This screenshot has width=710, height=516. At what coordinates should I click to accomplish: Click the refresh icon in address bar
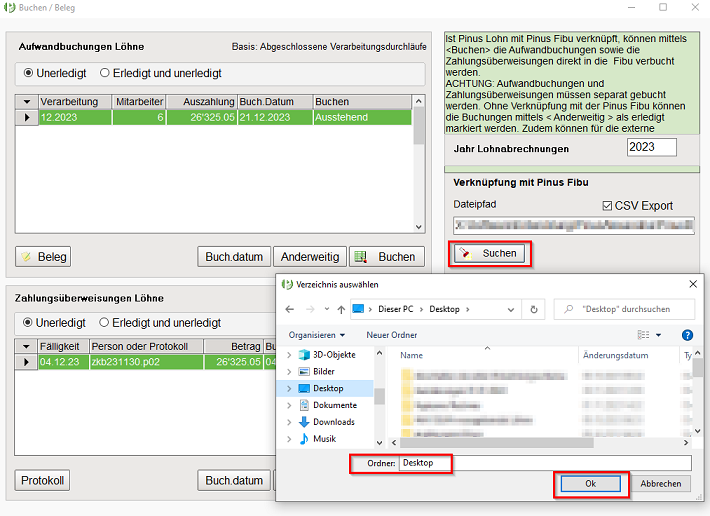pos(534,309)
